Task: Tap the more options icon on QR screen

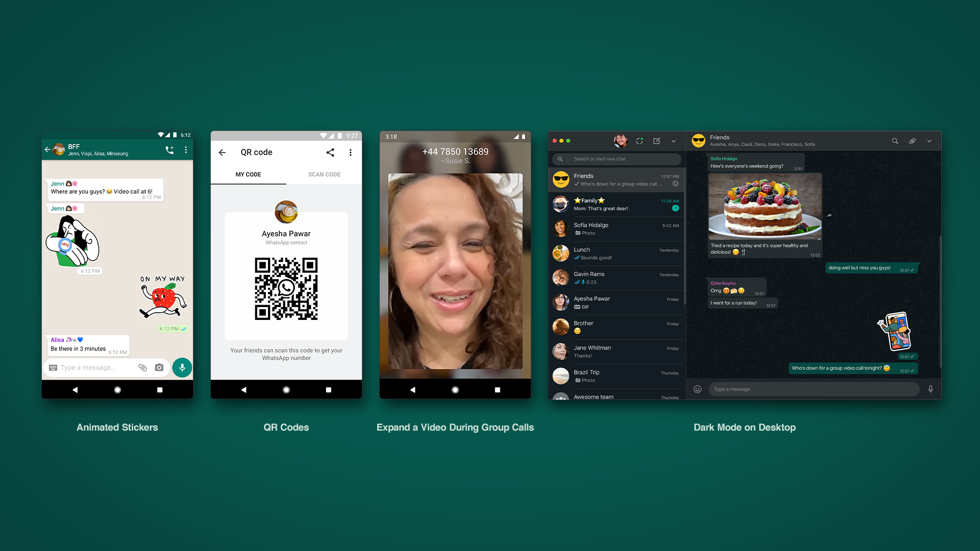Action: tap(351, 152)
